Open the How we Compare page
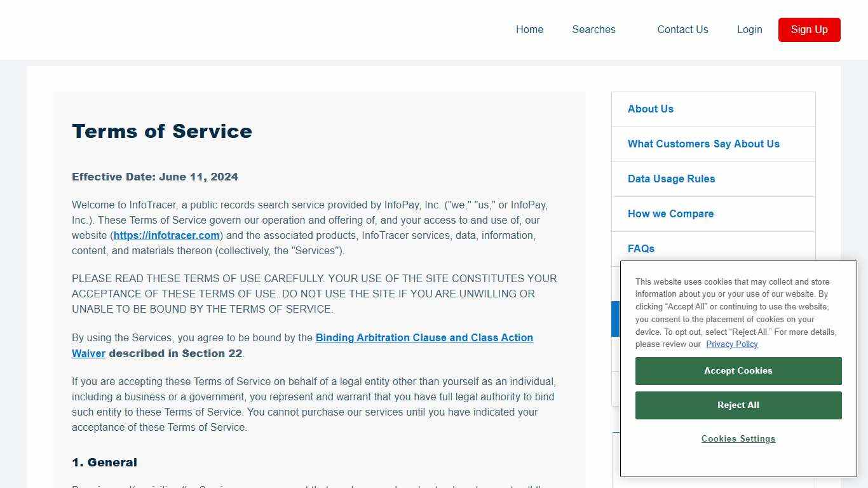This screenshot has height=488, width=868. click(x=670, y=213)
